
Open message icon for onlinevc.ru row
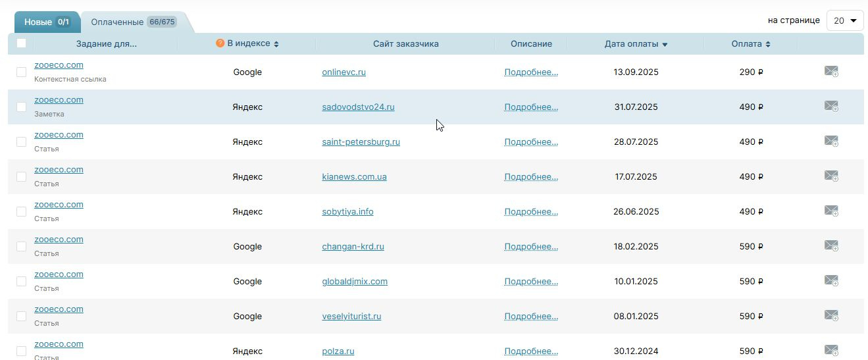click(x=831, y=72)
